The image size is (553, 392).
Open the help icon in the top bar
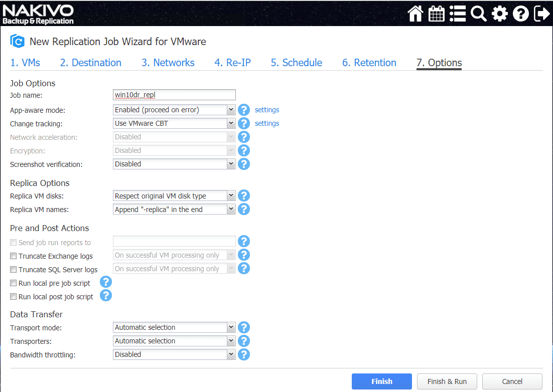pyautogui.click(x=520, y=13)
